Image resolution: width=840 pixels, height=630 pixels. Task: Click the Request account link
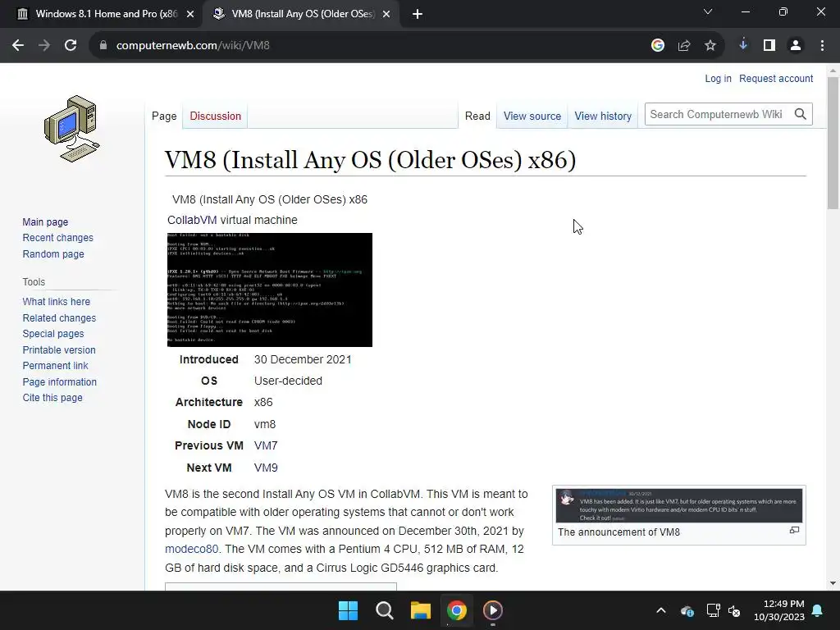(x=776, y=79)
